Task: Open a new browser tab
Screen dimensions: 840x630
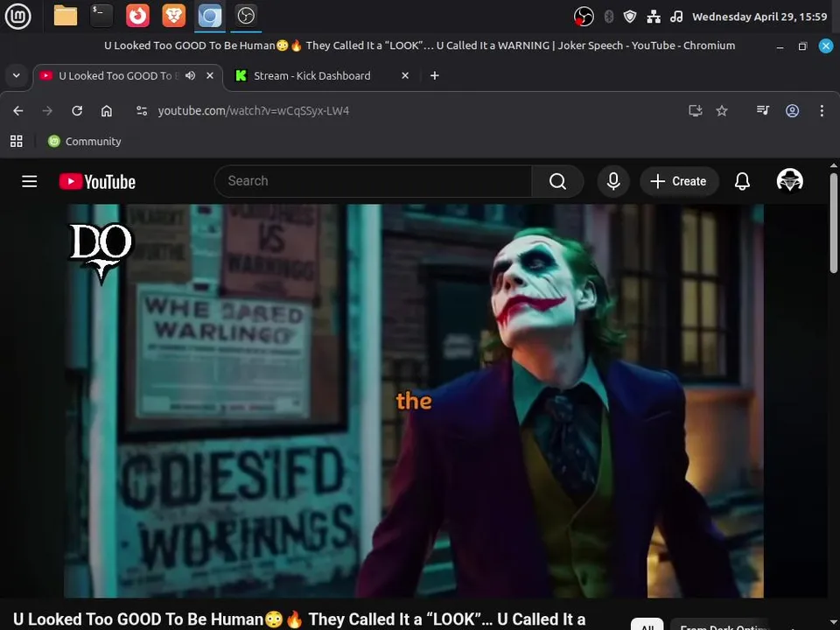Action: [435, 75]
